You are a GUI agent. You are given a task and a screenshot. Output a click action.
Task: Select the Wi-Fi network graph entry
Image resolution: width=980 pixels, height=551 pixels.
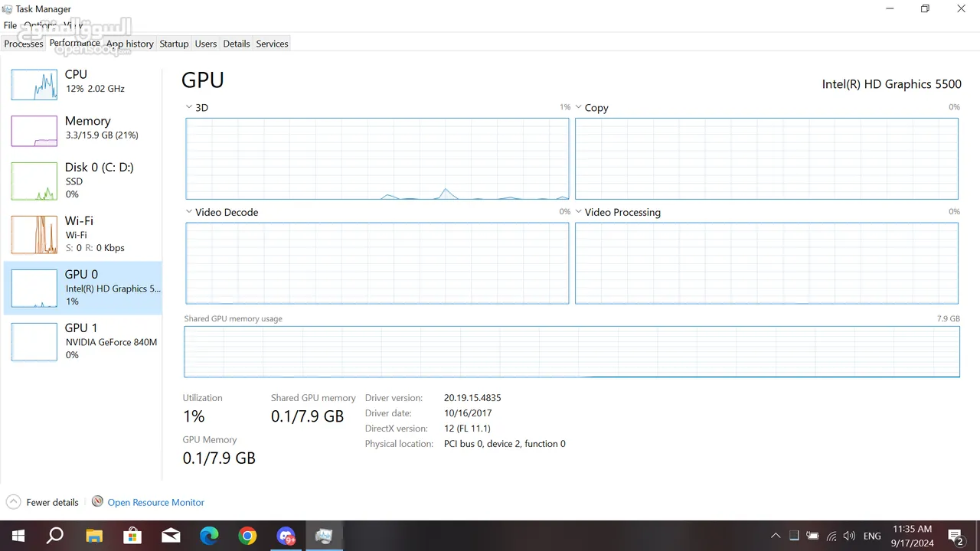(x=83, y=234)
